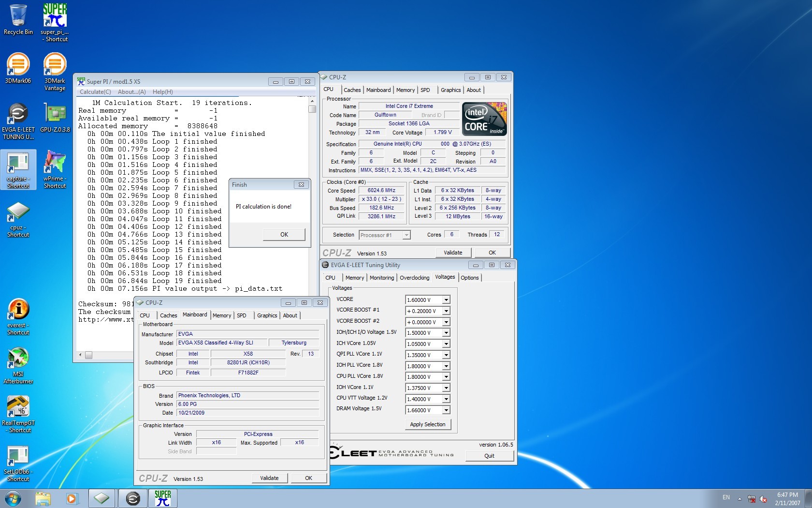Click the Super PI horizontal scrollbar thumb

pyautogui.click(x=88, y=355)
